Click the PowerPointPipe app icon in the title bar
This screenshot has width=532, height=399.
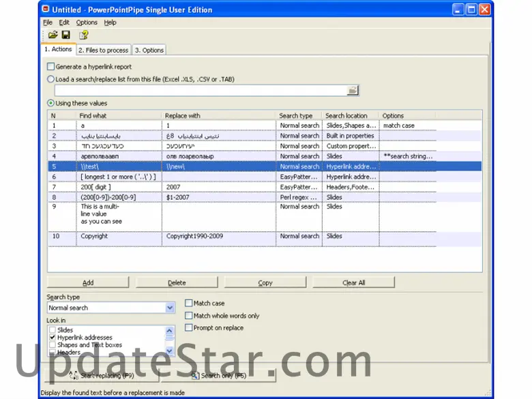(46, 9)
